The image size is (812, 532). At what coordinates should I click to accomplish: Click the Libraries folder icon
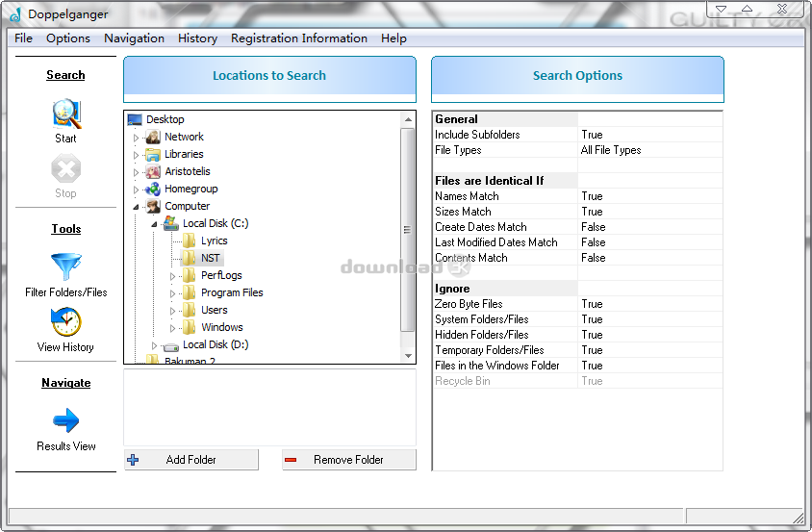pos(153,154)
